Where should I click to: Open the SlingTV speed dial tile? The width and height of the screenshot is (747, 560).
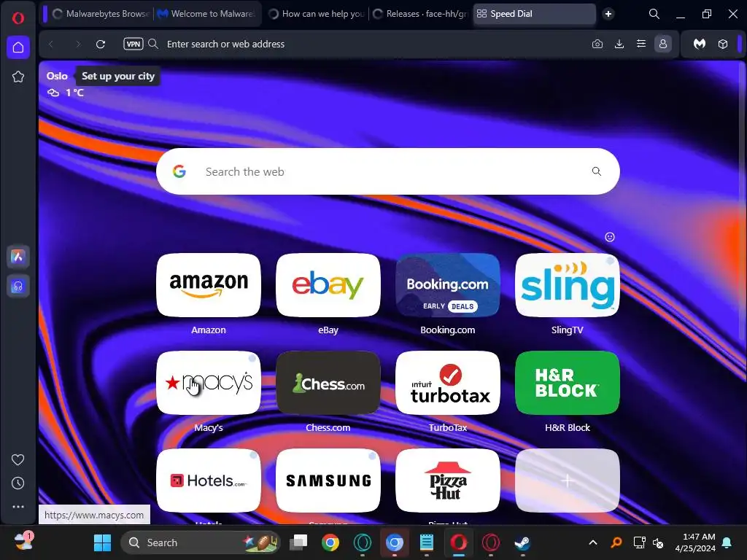[x=568, y=285]
